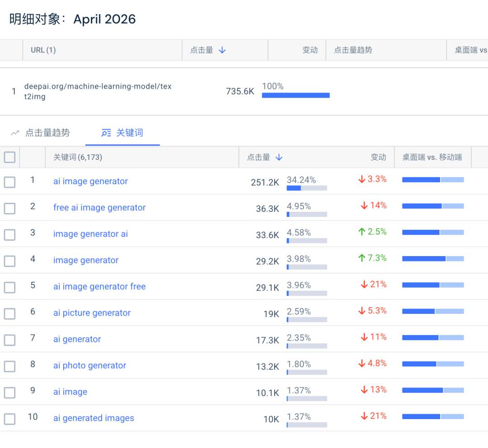Click the keyword search icon beside 关键词 tab

[x=106, y=133]
